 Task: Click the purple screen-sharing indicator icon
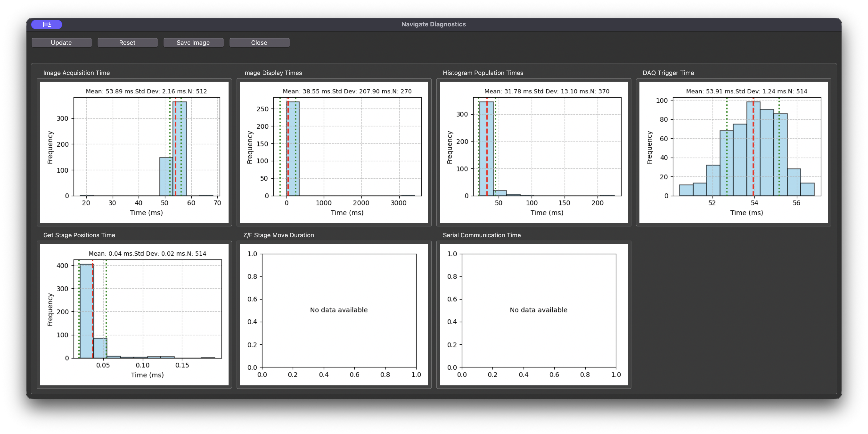[x=46, y=24]
